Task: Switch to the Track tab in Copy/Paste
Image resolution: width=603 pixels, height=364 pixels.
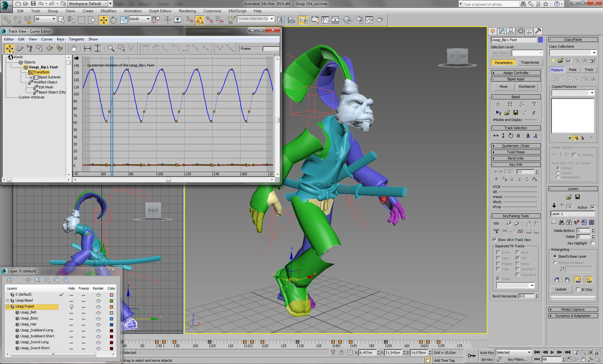Action: coord(589,70)
